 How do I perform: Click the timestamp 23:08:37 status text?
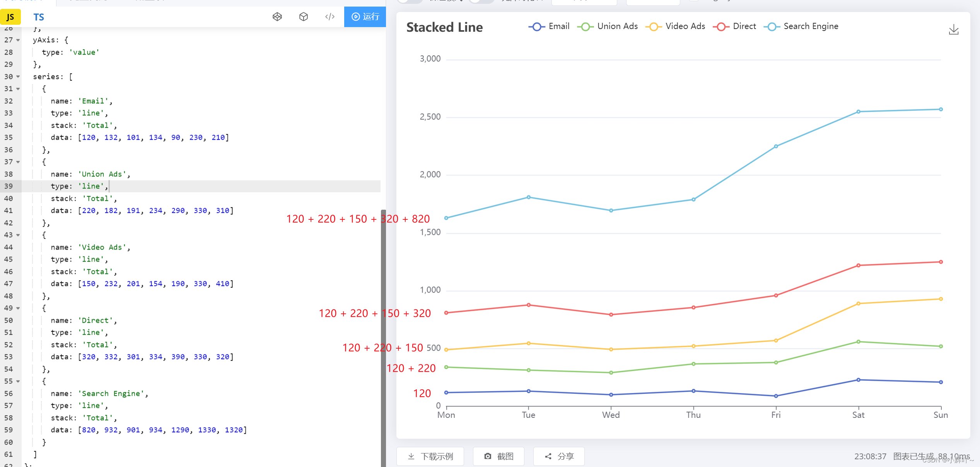coord(870,457)
